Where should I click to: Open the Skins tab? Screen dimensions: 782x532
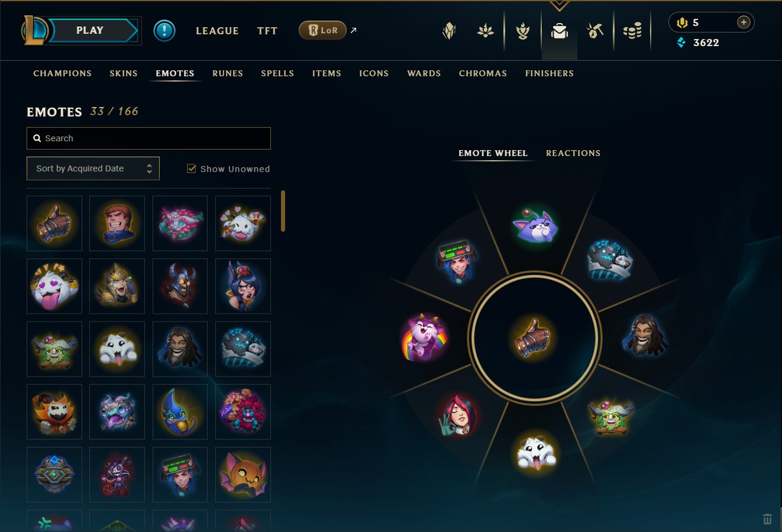124,73
